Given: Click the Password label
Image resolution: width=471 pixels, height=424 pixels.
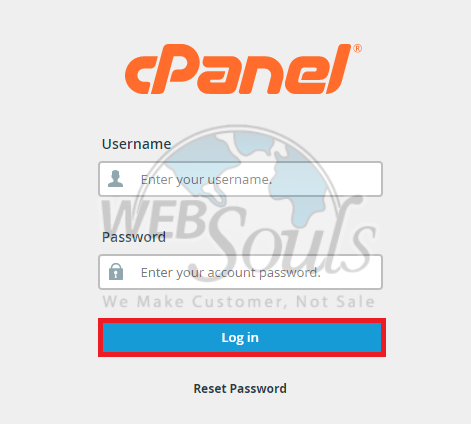Looking at the screenshot, I should point(134,237).
